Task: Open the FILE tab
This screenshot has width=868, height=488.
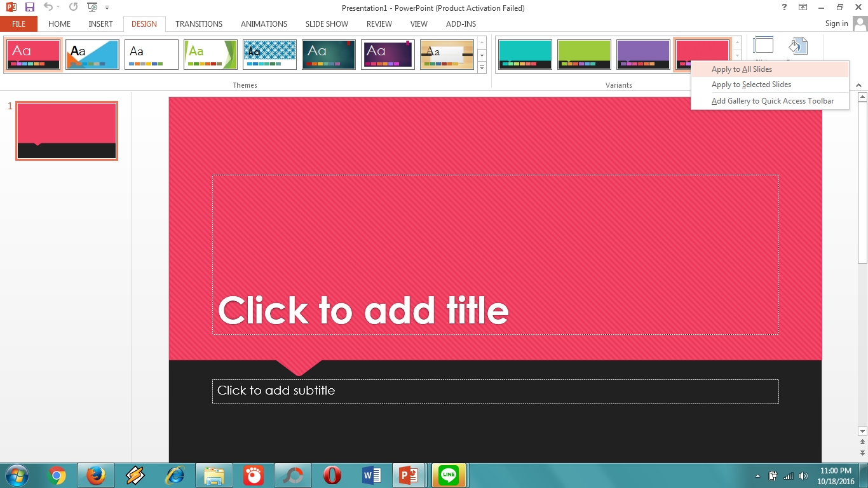Action: 19,24
